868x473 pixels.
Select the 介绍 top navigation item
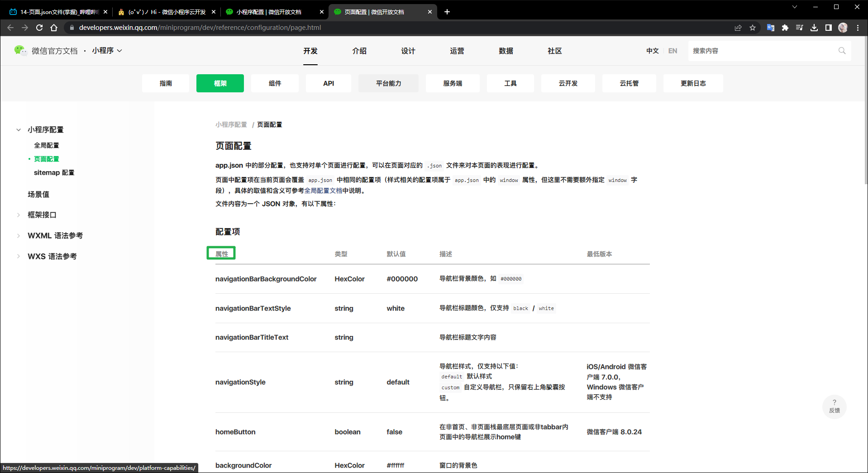359,51
